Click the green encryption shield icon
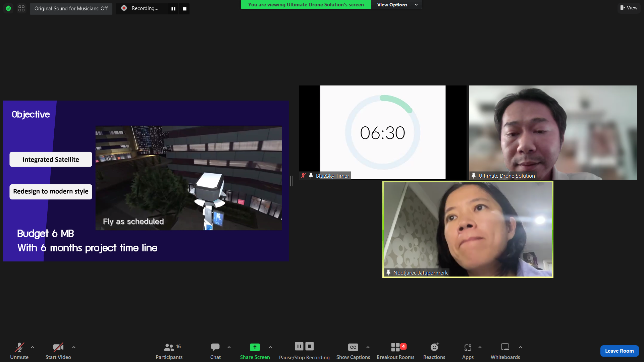 tap(8, 8)
